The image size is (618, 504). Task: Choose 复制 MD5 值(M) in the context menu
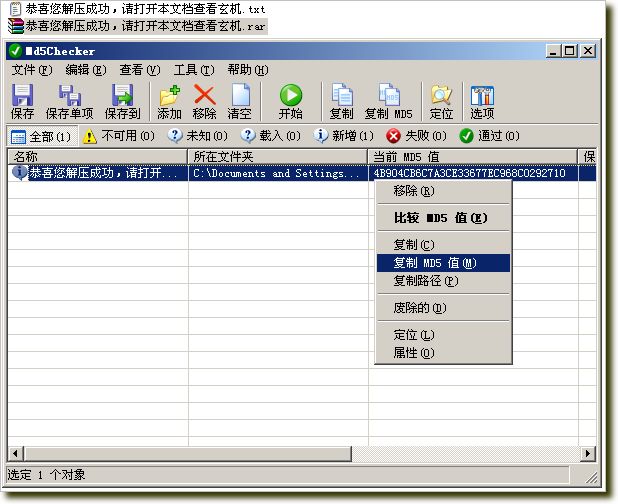click(x=443, y=263)
